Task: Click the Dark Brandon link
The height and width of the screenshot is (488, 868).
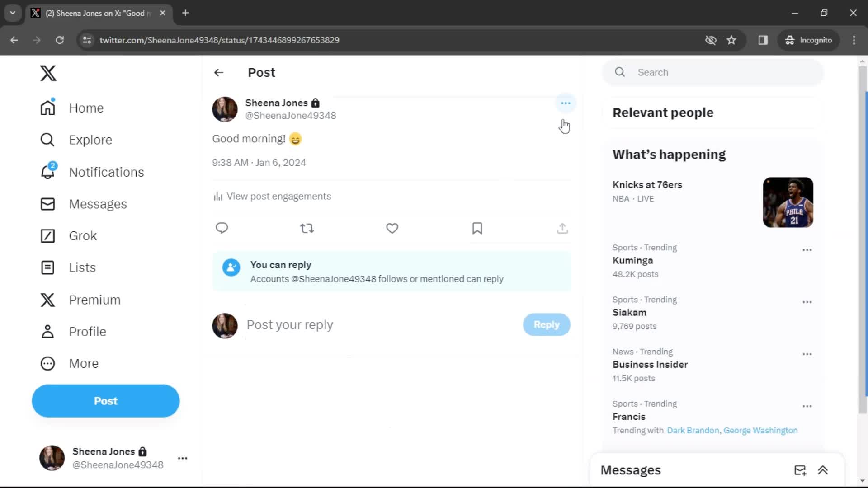Action: 693,431
